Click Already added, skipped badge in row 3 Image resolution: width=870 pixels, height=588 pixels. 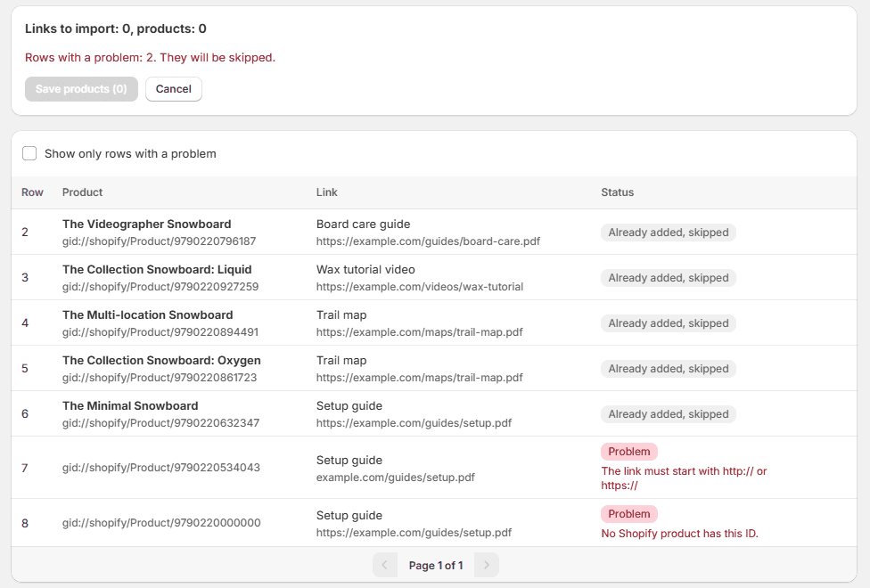pos(668,278)
